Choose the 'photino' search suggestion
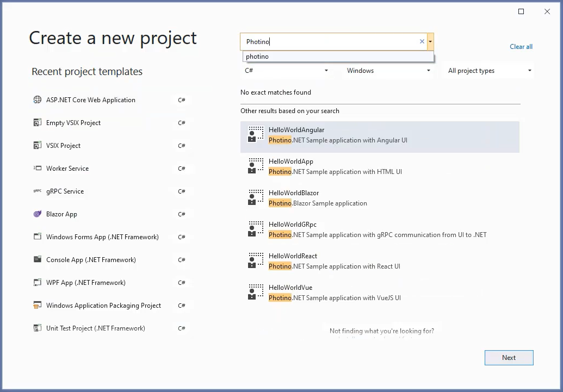 pos(338,57)
